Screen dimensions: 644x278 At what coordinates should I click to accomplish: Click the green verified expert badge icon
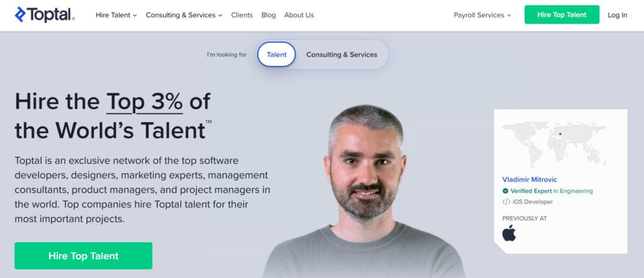[x=505, y=191]
